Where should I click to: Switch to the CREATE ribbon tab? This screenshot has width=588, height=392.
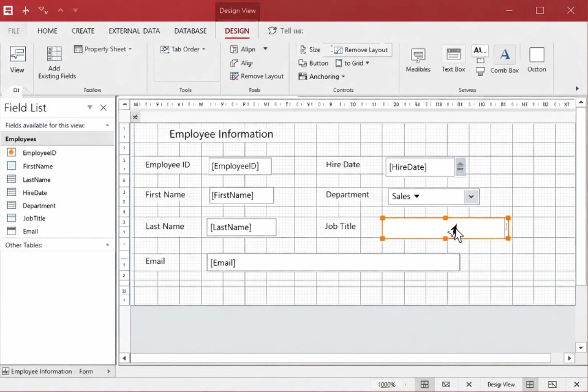click(x=83, y=31)
